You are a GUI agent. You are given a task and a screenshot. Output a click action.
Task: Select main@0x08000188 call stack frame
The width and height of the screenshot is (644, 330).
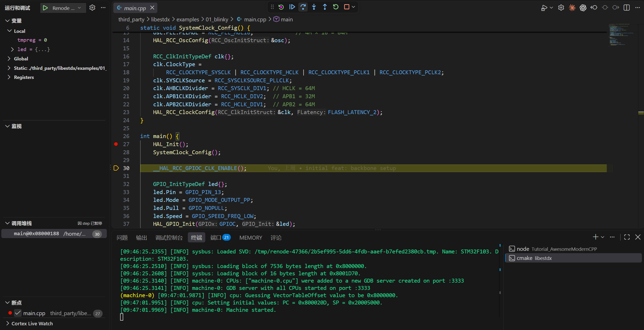click(x=54, y=234)
